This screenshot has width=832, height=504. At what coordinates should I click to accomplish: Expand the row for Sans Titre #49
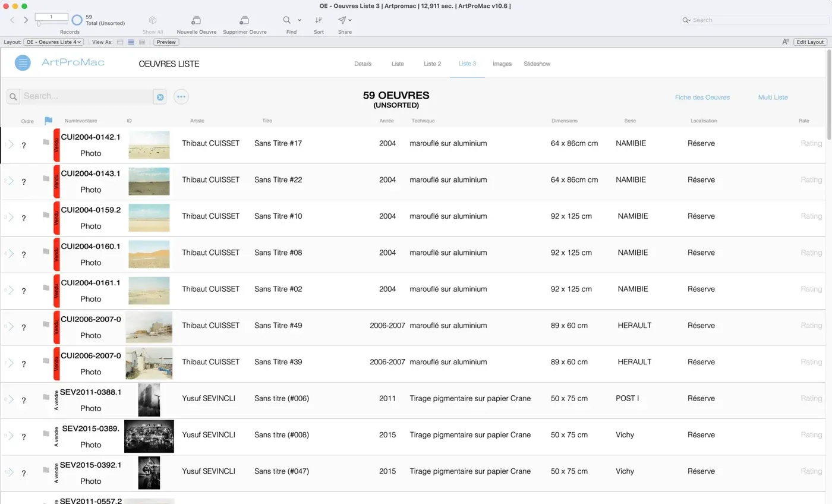point(11,326)
